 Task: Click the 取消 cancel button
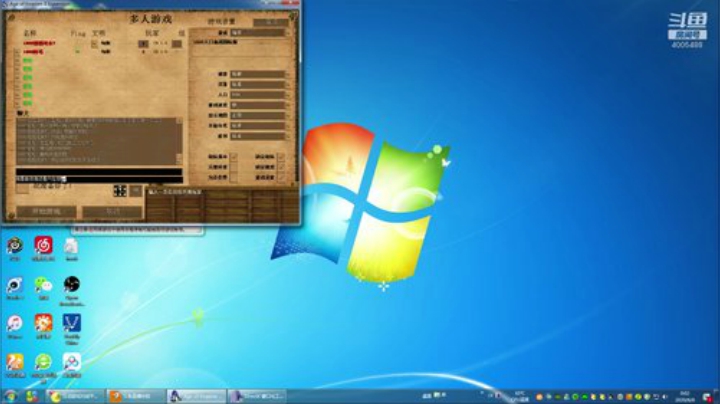pyautogui.click(x=112, y=212)
